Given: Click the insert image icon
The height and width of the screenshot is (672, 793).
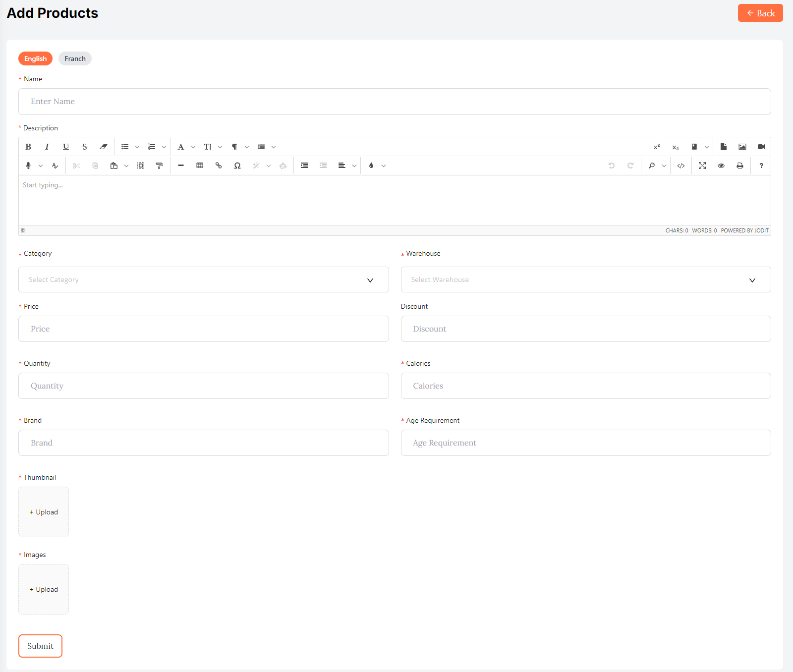Looking at the screenshot, I should tap(742, 147).
